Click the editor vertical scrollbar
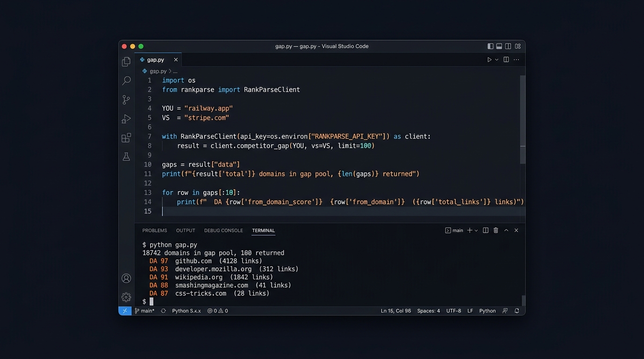This screenshot has width=644, height=359. (523, 120)
